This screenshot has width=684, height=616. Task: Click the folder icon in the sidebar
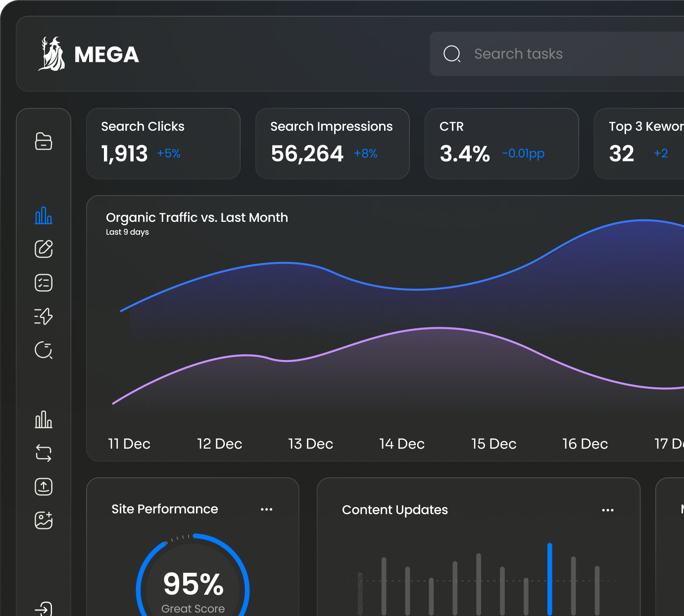(x=44, y=141)
